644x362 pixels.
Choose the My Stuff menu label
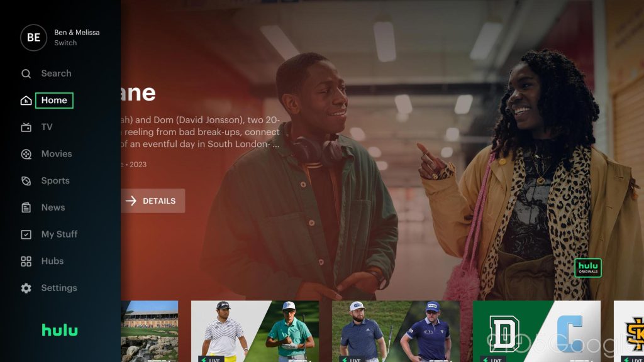59,234
